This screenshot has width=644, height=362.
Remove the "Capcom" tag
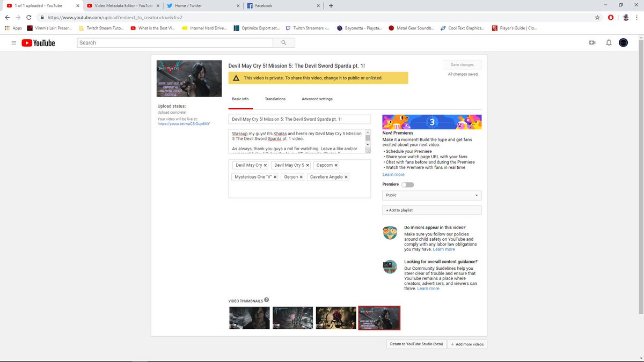336,165
